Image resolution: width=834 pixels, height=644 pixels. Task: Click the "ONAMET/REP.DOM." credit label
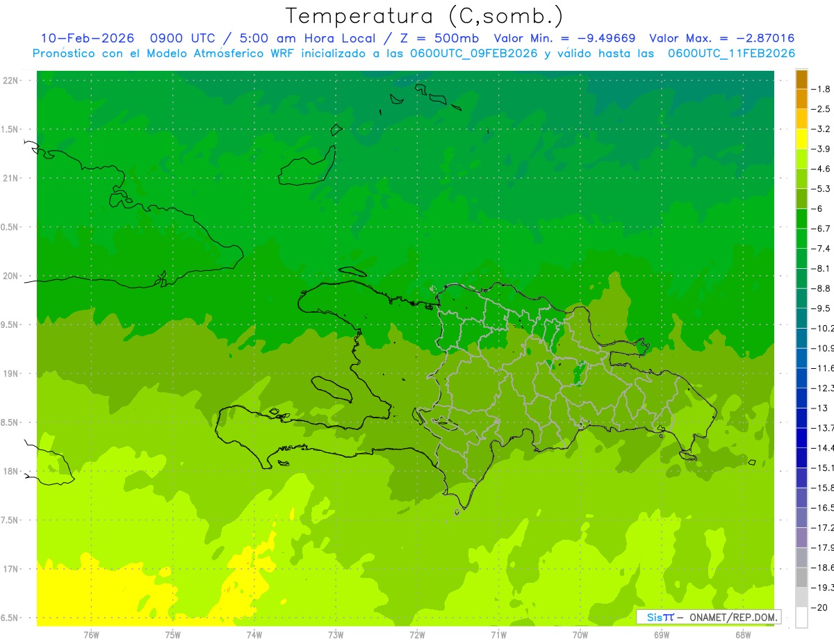[x=733, y=617]
